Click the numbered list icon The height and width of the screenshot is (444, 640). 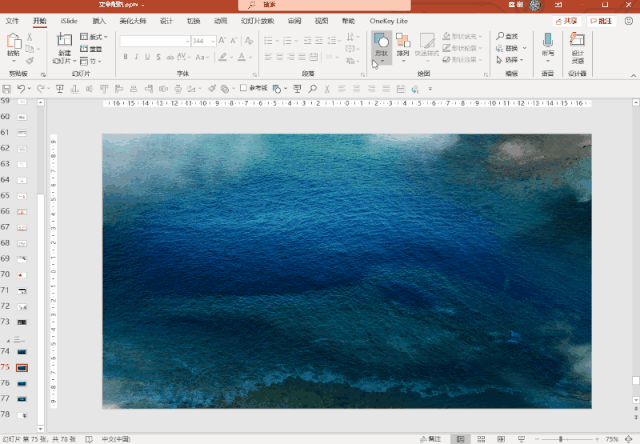[287, 40]
